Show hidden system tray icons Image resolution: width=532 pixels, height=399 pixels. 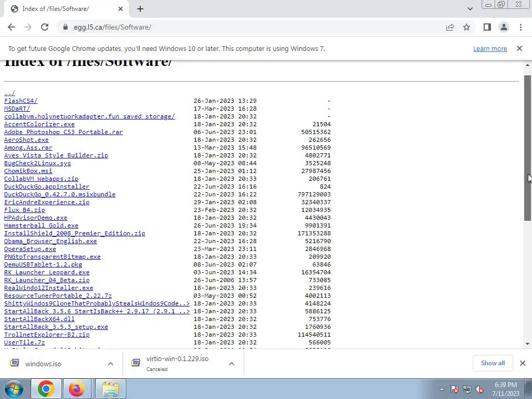click(442, 389)
